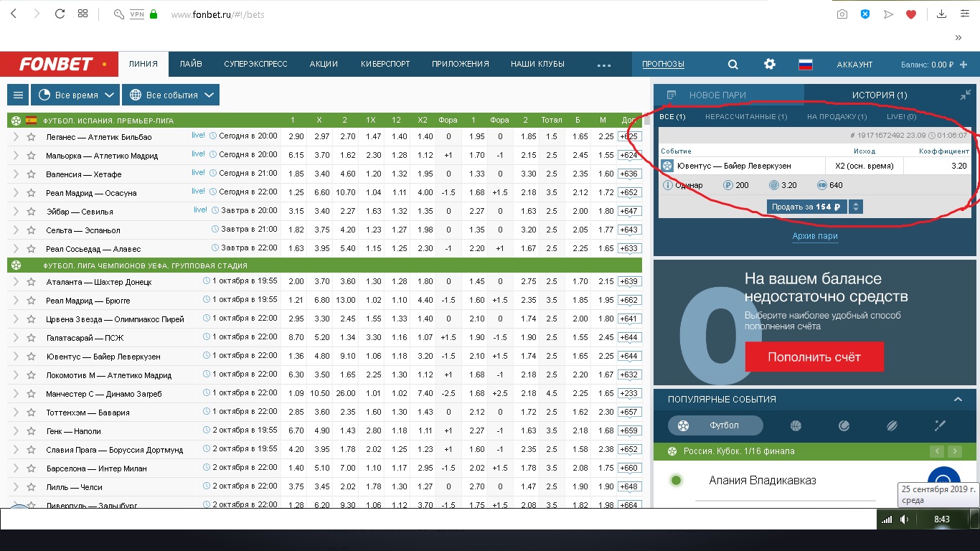The image size is (980, 551).
Task: Expand Манчестер С — Динамо Загреб chevron
Action: tap(16, 393)
